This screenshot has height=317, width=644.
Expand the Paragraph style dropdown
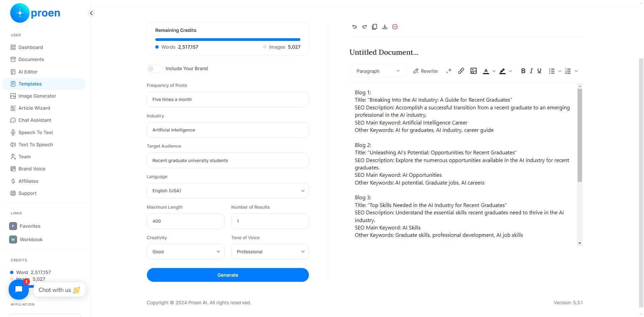[x=378, y=71]
